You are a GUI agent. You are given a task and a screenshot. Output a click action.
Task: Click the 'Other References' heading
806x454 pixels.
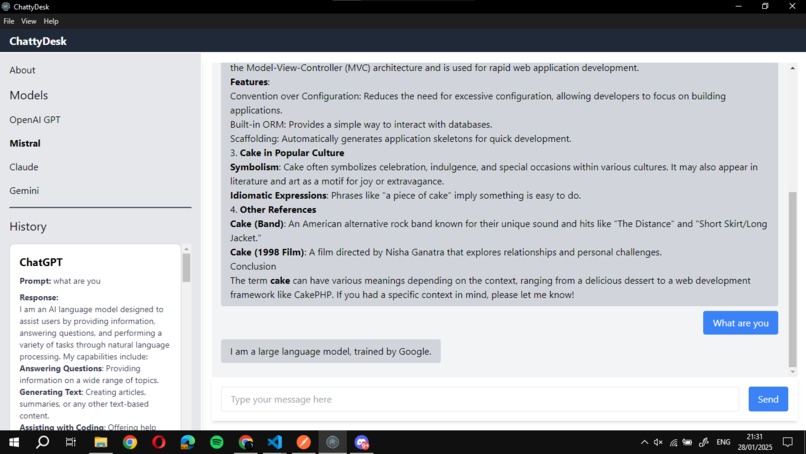click(278, 210)
